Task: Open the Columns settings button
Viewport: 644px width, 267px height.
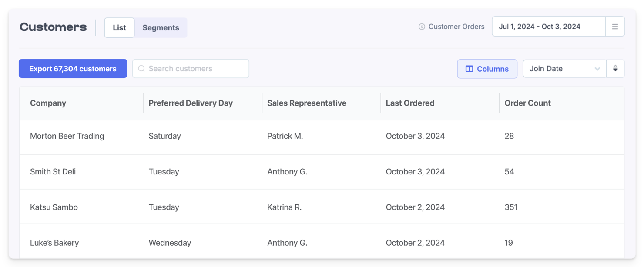Action: (487, 69)
